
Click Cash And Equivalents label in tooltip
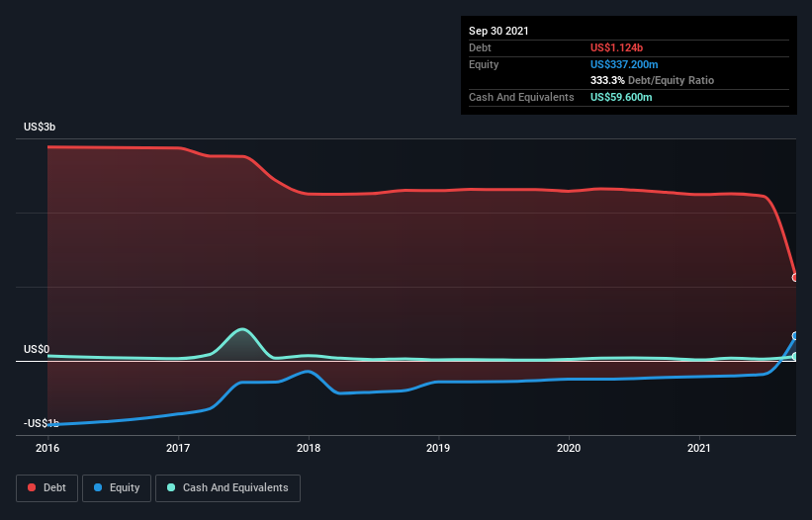coord(521,97)
